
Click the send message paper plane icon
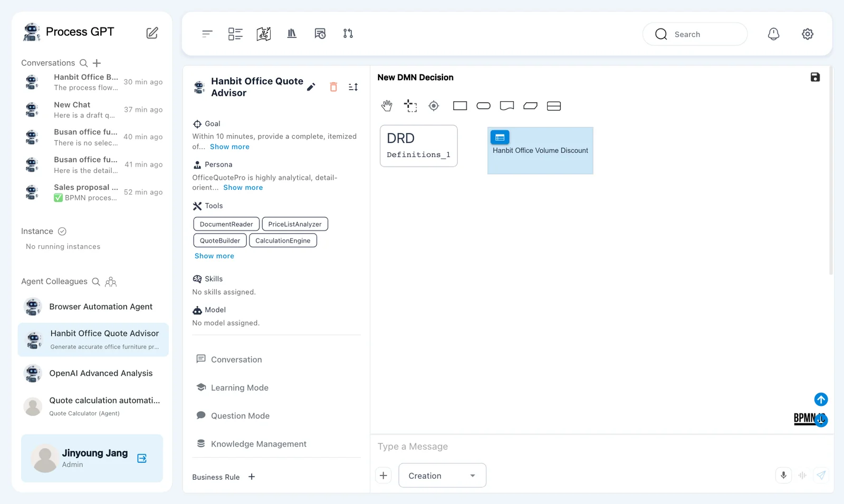tap(821, 475)
